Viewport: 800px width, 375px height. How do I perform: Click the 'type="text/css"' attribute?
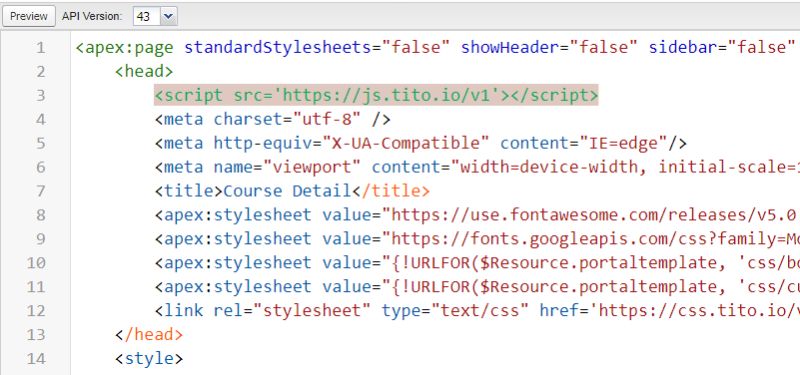point(455,311)
